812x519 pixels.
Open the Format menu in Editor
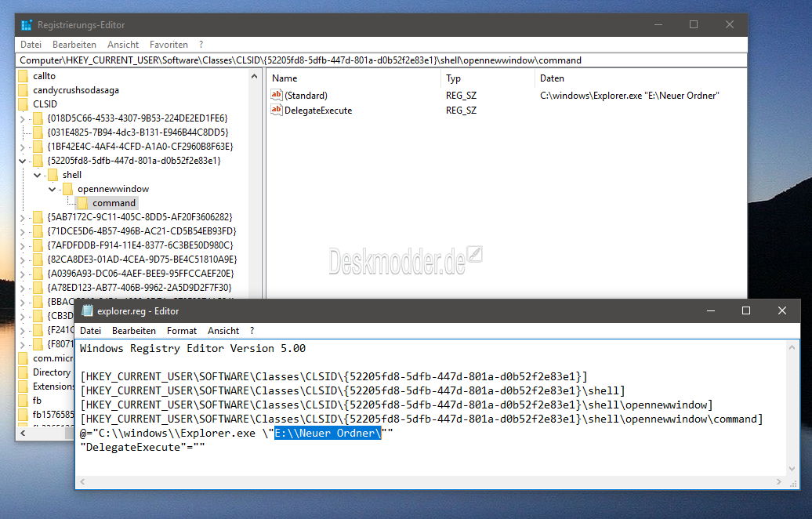click(182, 331)
